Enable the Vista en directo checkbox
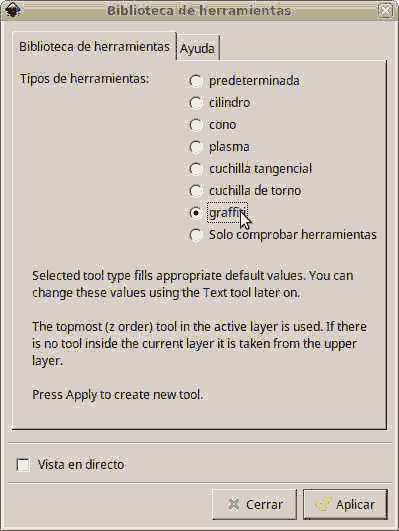The image size is (399, 531). tap(23, 465)
